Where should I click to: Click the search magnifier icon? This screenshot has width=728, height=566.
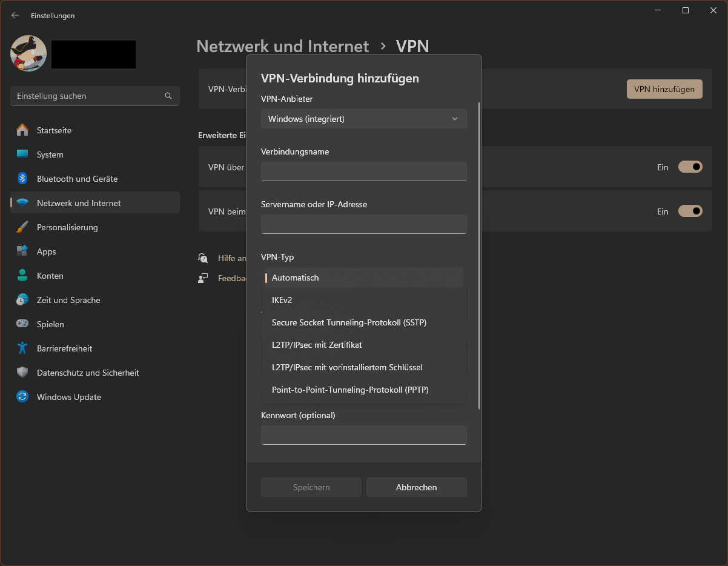click(x=168, y=96)
